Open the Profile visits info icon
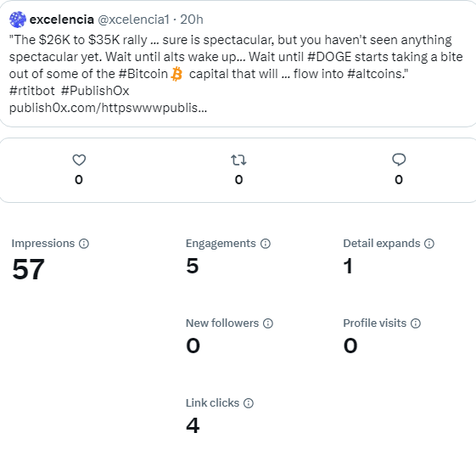Screen dimensions: 476x461 click(x=416, y=323)
